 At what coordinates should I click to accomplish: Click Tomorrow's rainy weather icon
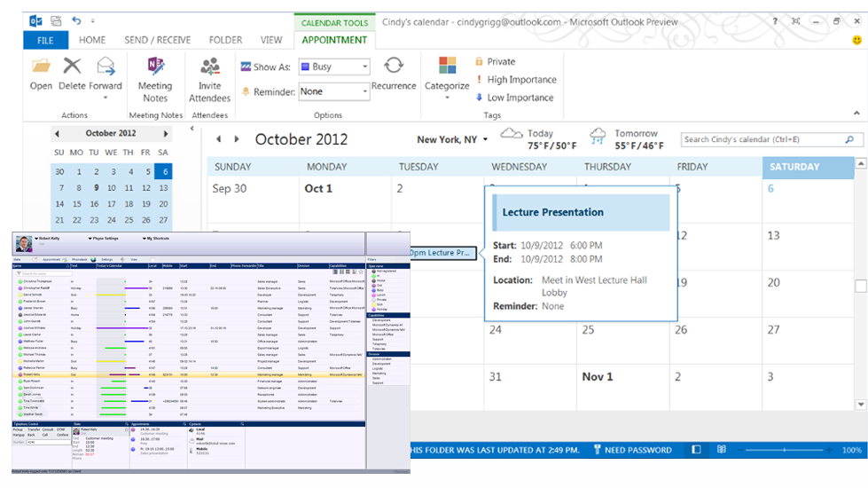pyautogui.click(x=598, y=136)
